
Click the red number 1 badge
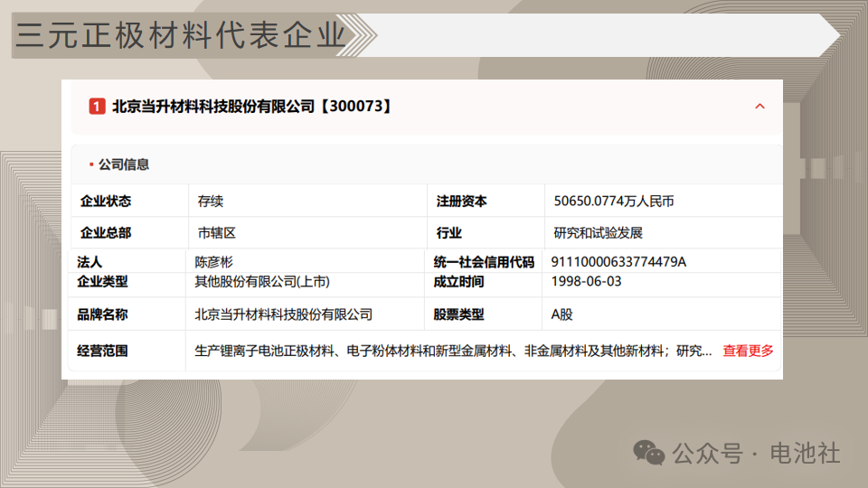[x=97, y=107]
